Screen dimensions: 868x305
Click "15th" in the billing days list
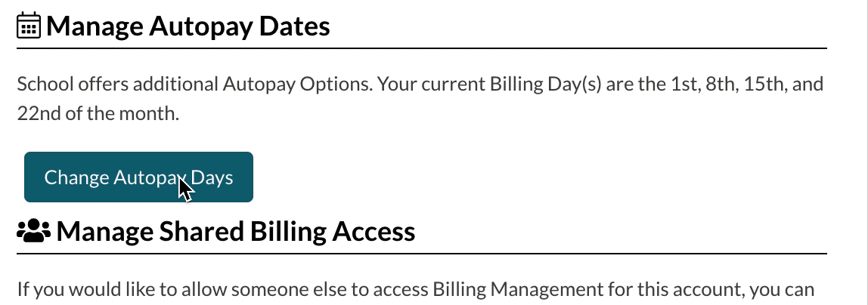(764, 83)
